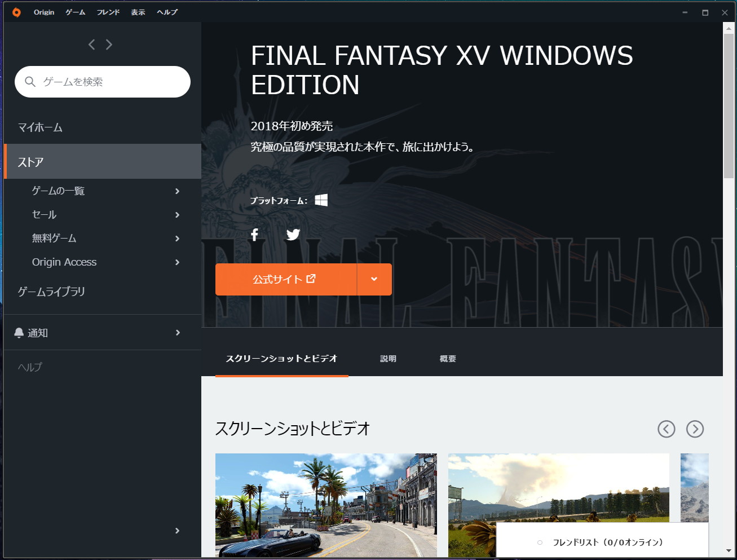
Task: Expand 通知 panel chevron
Action: coord(178,333)
